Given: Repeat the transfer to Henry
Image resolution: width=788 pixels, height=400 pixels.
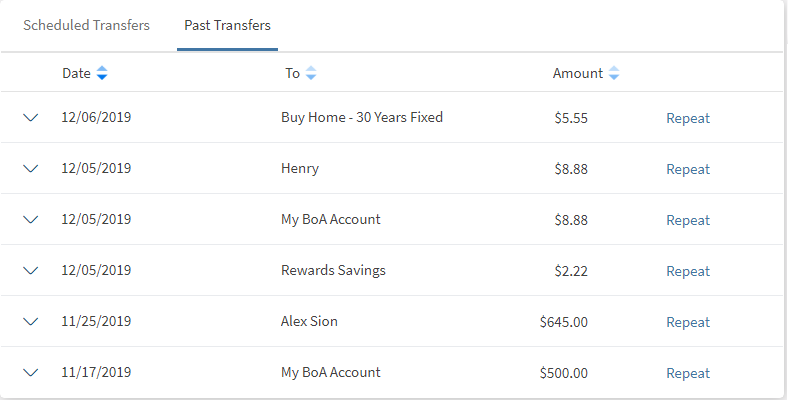Looking at the screenshot, I should coord(688,169).
